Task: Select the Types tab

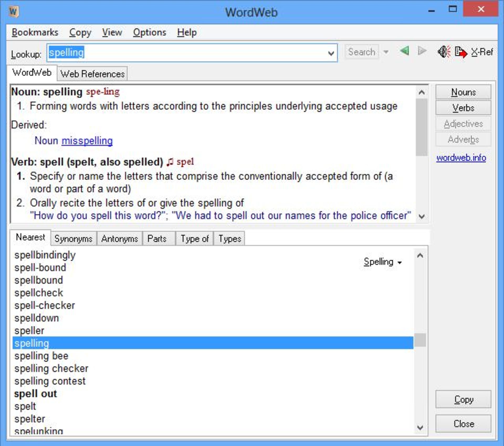Action: click(x=230, y=238)
